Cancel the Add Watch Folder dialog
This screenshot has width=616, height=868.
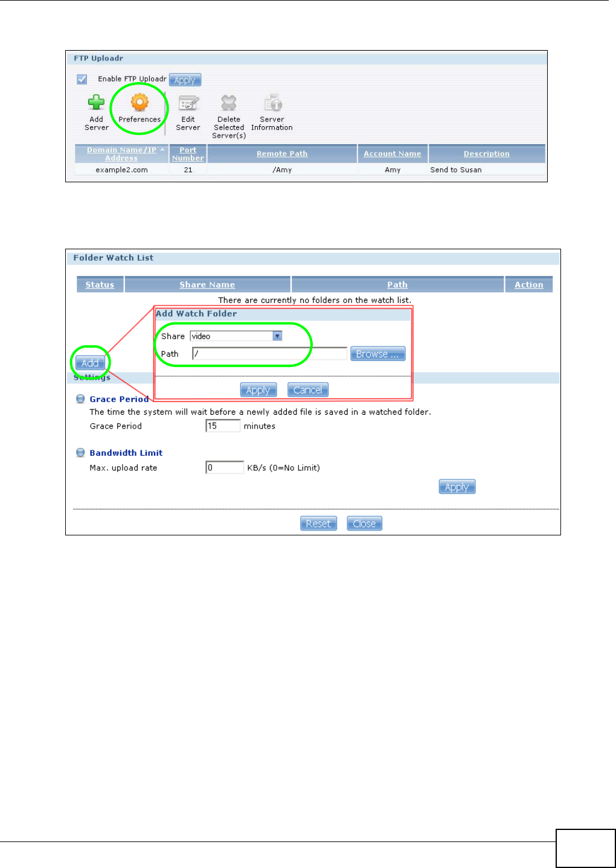click(x=308, y=390)
